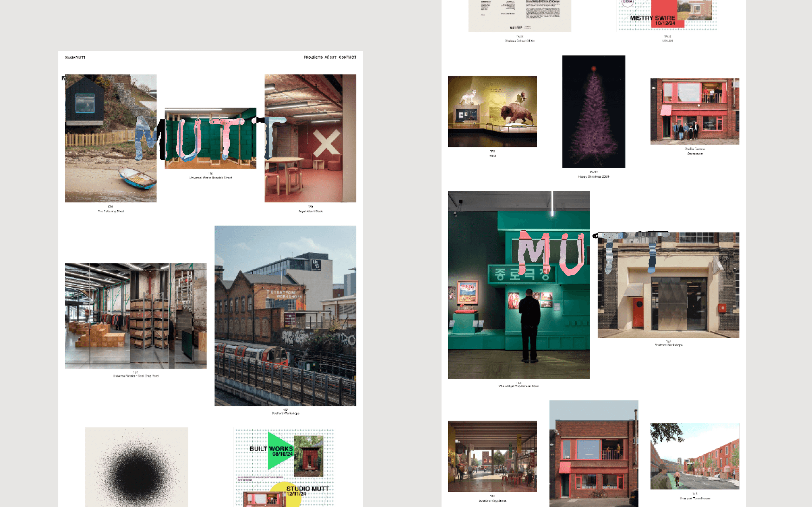812x507 pixels.
Task: Click the Universal Works Berwick Street caption
Action: (210, 178)
